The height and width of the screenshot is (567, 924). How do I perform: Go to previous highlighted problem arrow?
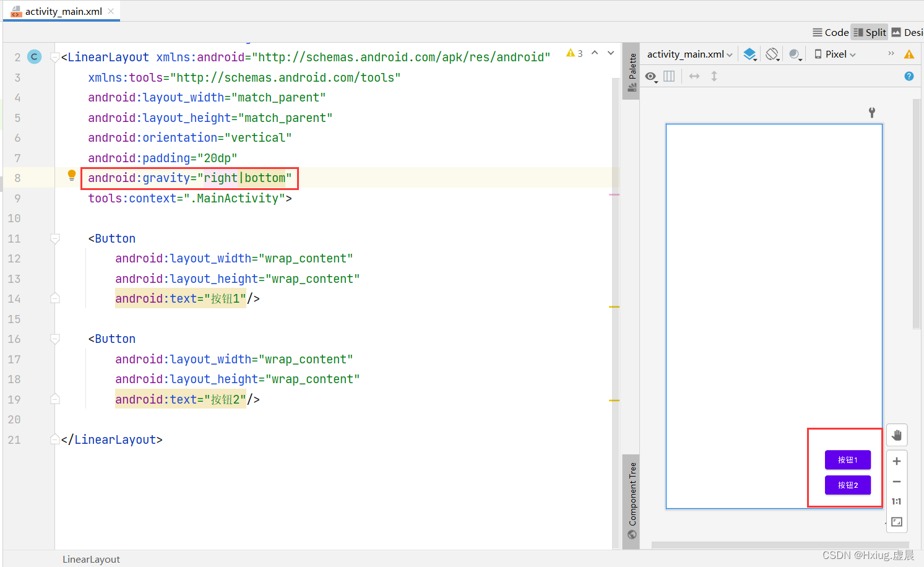[x=595, y=53]
